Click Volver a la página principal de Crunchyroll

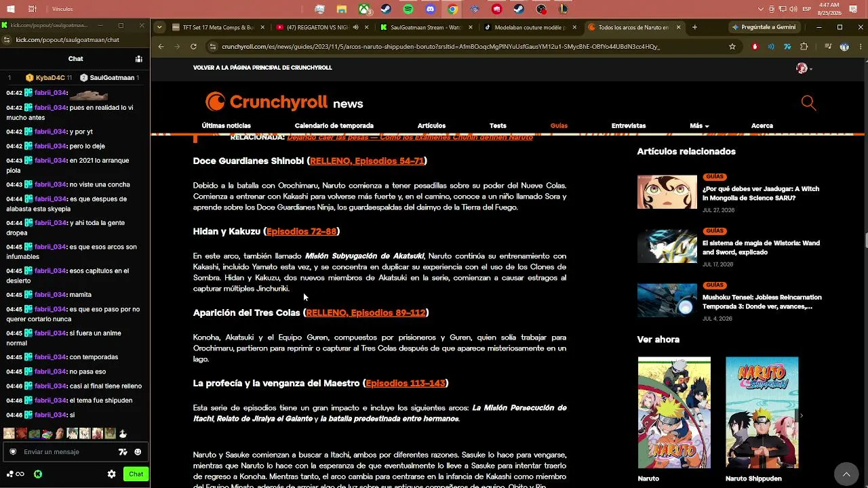pyautogui.click(x=262, y=68)
